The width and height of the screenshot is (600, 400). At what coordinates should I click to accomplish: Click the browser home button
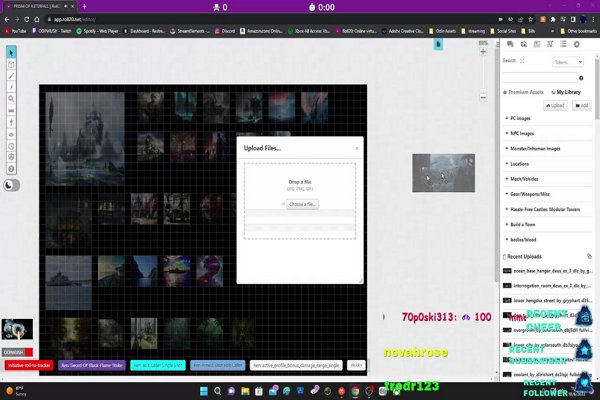point(37,19)
